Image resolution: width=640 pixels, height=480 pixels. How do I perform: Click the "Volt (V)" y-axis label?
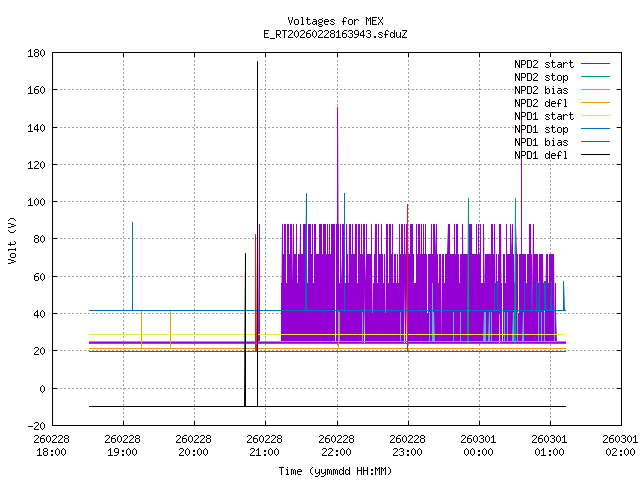13,239
